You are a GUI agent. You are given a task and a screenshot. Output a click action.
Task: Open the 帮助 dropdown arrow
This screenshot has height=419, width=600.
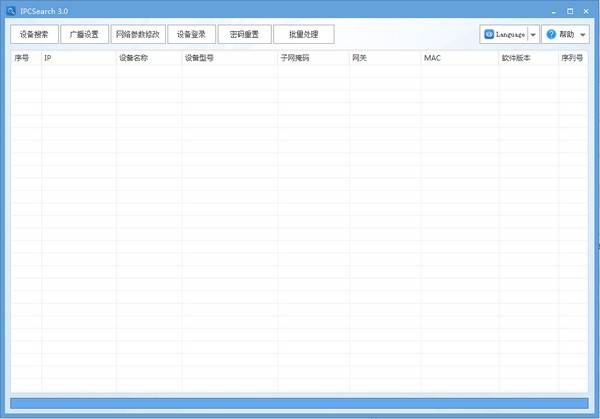583,34
